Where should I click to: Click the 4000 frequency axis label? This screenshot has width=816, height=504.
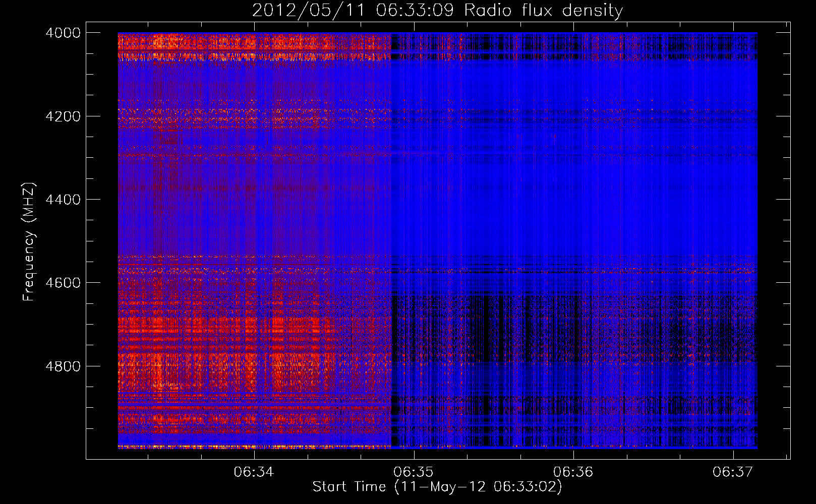(63, 33)
